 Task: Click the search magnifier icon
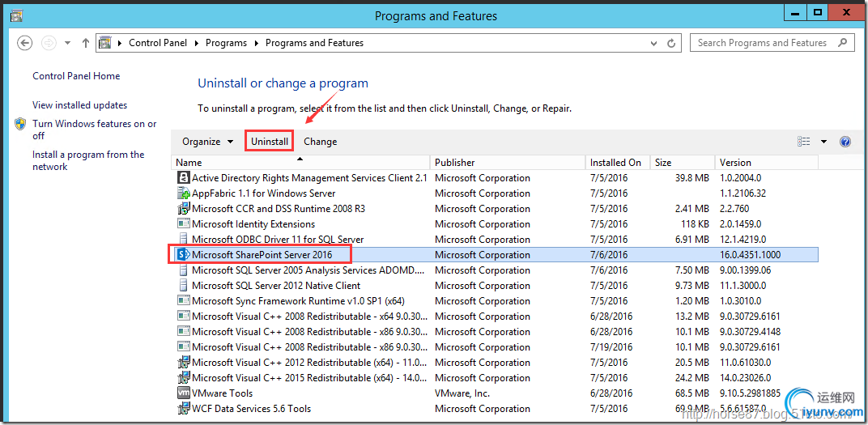pyautogui.click(x=843, y=43)
